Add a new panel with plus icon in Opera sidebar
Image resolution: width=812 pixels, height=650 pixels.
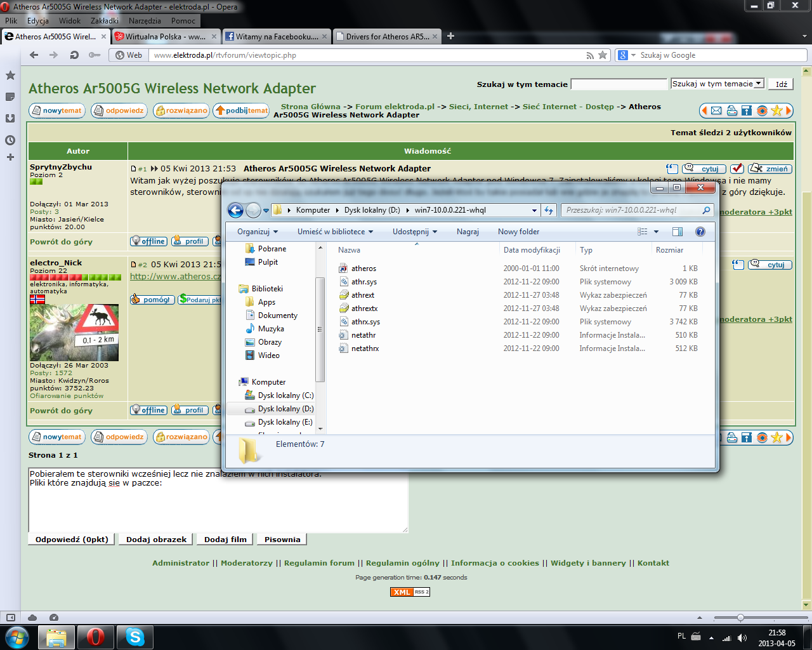pyautogui.click(x=10, y=157)
